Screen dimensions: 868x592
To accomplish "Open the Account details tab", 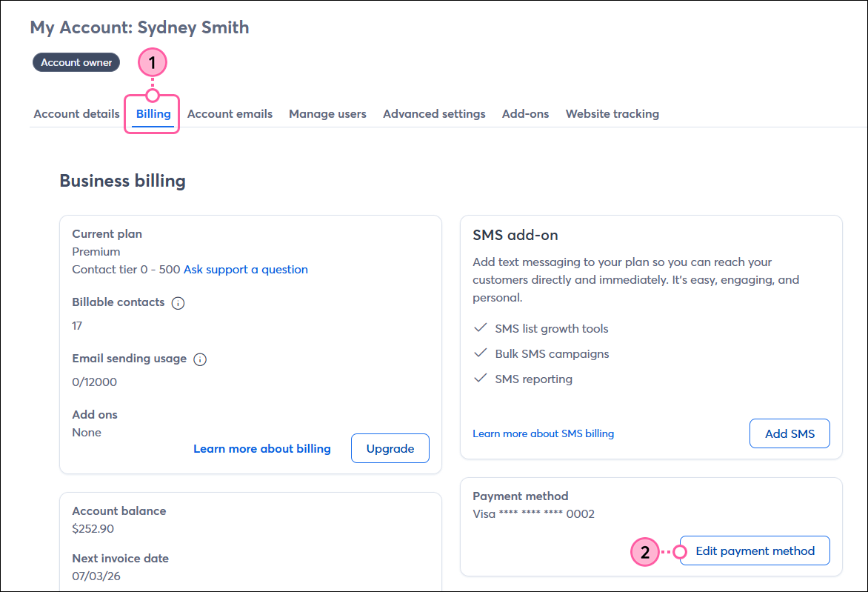I will point(76,114).
